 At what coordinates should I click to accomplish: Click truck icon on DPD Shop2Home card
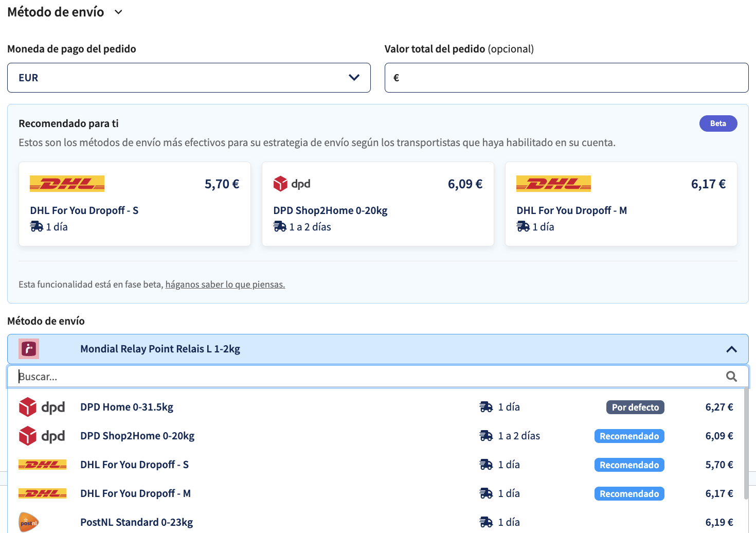pyautogui.click(x=280, y=226)
